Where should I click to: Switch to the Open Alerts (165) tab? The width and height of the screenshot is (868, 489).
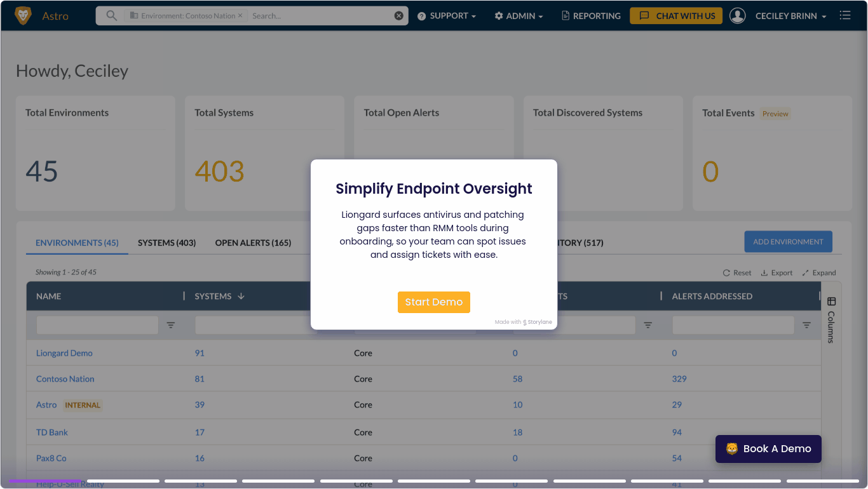(x=253, y=243)
